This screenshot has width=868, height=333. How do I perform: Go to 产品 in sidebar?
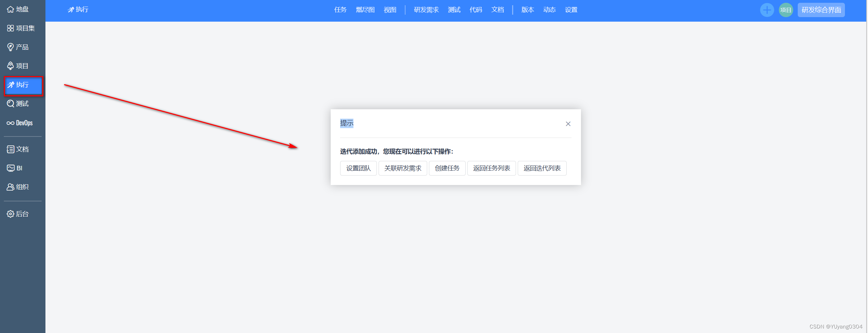18,47
